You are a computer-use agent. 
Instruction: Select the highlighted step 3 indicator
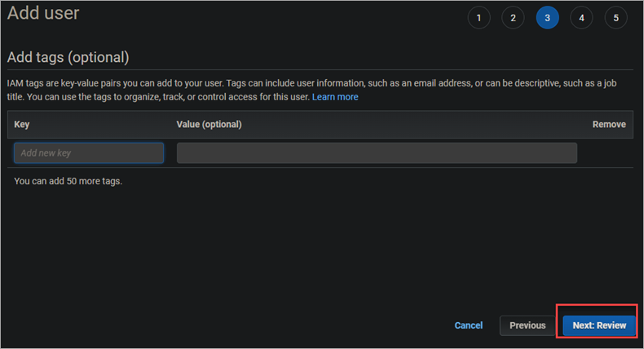(x=548, y=18)
